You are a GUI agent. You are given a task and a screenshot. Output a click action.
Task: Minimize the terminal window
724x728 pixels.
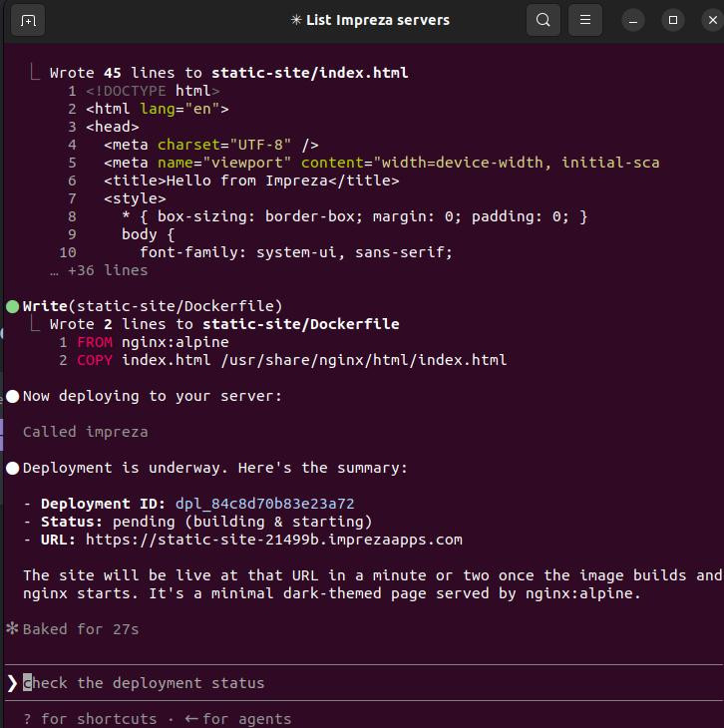click(633, 20)
